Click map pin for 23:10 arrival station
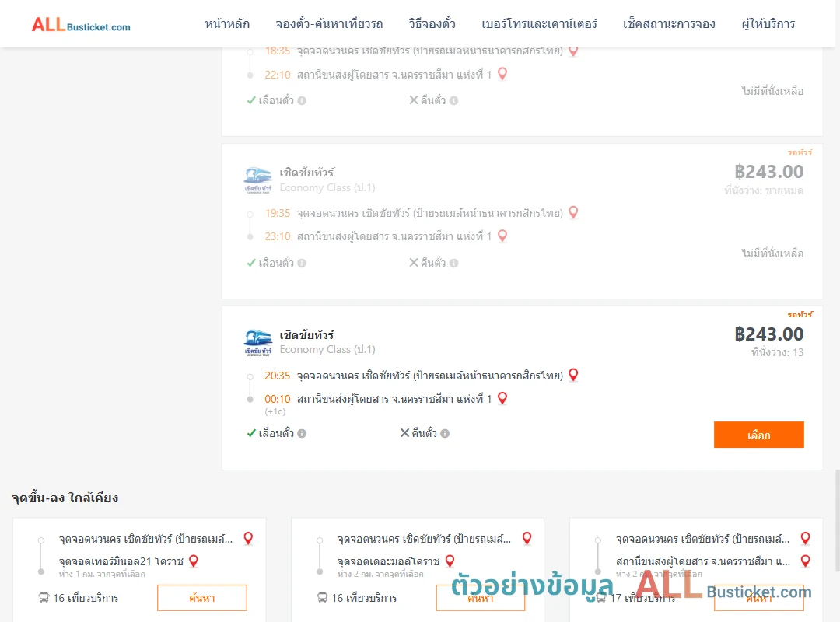840x622 pixels. (502, 236)
